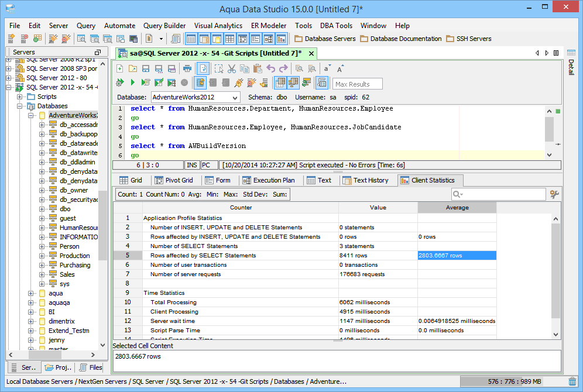
Task: Collapse the AdventureWorks database tree node
Action: pos(31,115)
